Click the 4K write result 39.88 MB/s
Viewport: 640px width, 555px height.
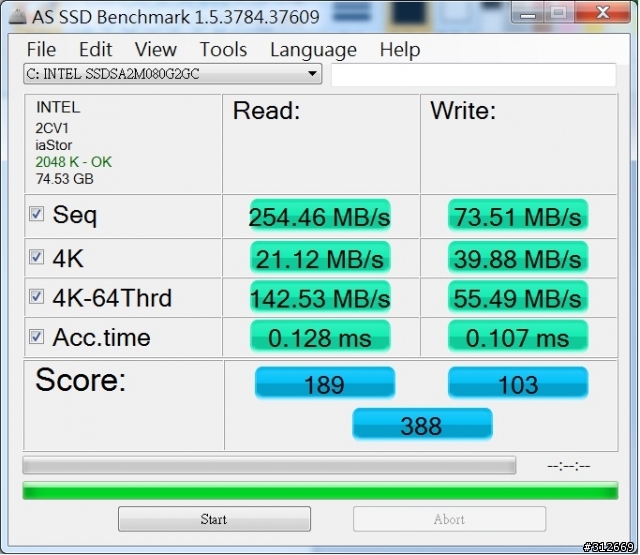pyautogui.click(x=518, y=258)
